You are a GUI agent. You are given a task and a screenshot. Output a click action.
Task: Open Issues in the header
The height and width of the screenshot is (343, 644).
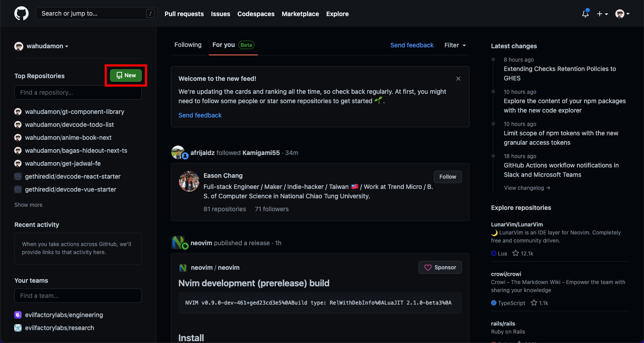(x=220, y=14)
